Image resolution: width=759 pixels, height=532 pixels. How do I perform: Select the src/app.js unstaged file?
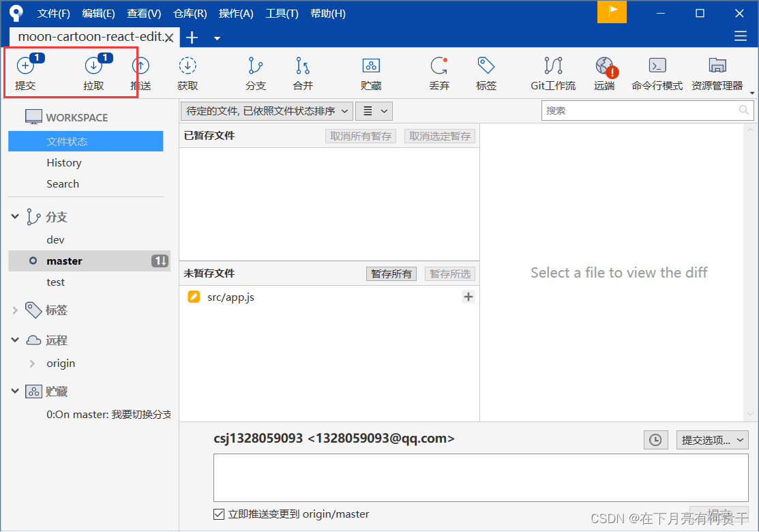point(329,297)
